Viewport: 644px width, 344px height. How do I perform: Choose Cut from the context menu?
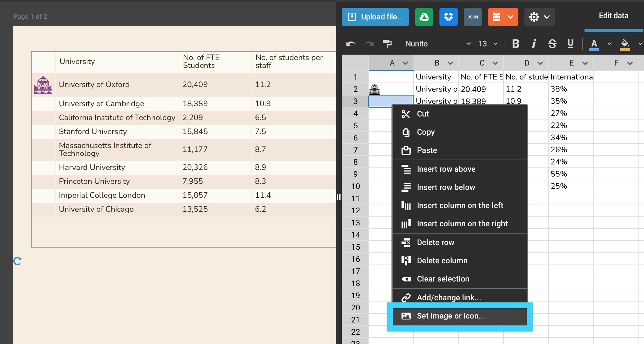tap(460, 114)
